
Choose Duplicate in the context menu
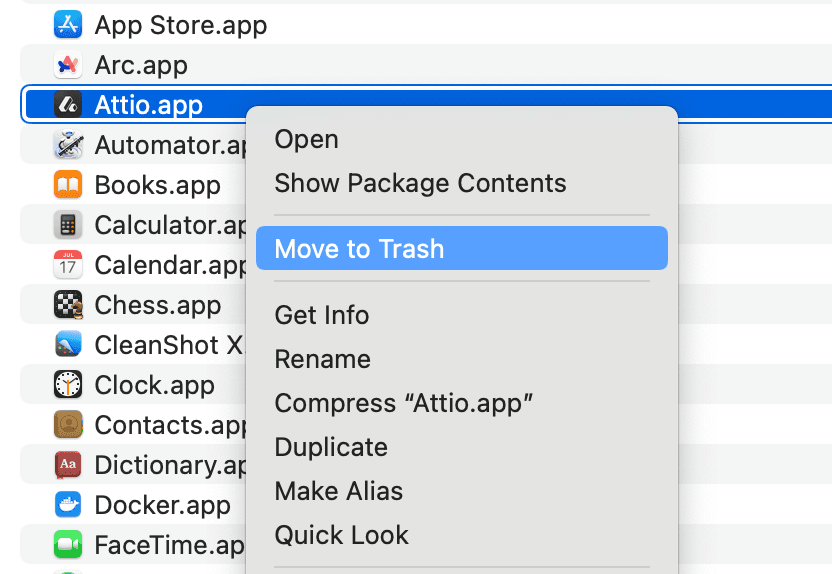click(x=331, y=447)
